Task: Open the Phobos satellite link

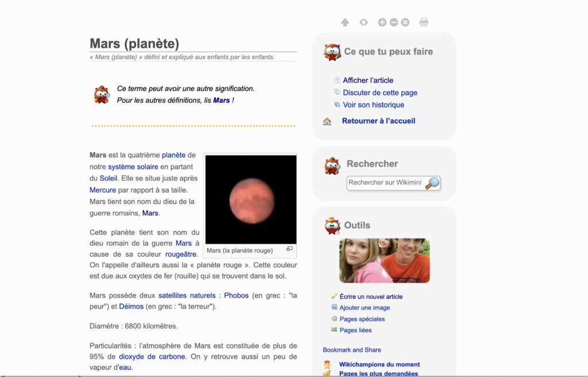Action: pyautogui.click(x=236, y=295)
